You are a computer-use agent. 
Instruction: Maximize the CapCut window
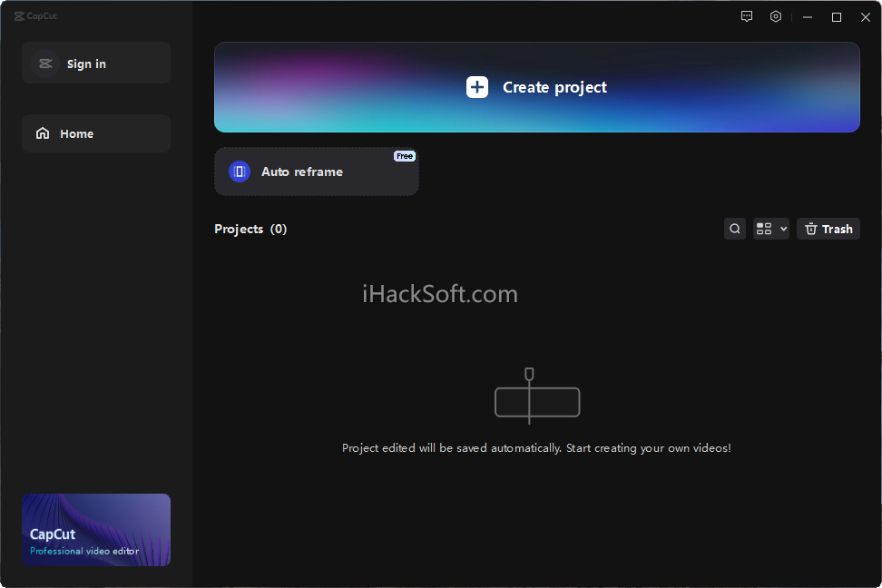[837, 17]
